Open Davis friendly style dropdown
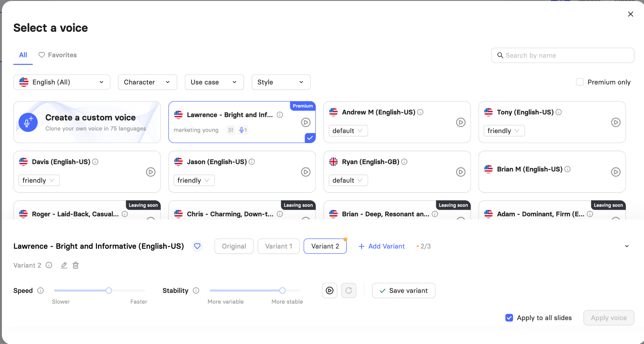 [x=39, y=180]
